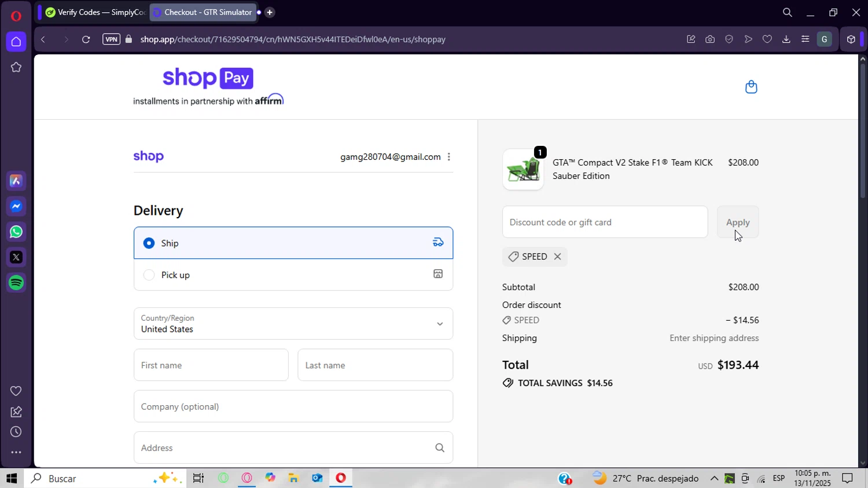Viewport: 868px width, 488px height.
Task: Expand the Country/Region dropdown
Action: 293,324
